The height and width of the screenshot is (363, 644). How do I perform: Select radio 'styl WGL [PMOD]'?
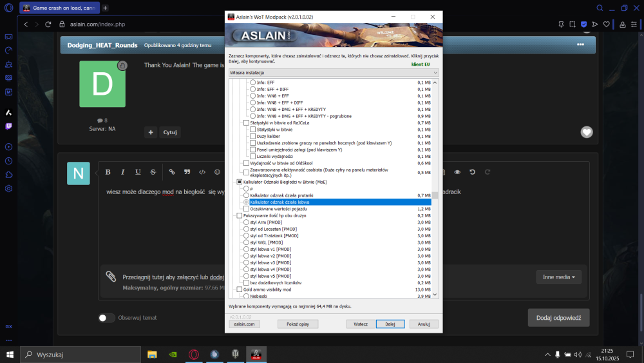coord(246,242)
